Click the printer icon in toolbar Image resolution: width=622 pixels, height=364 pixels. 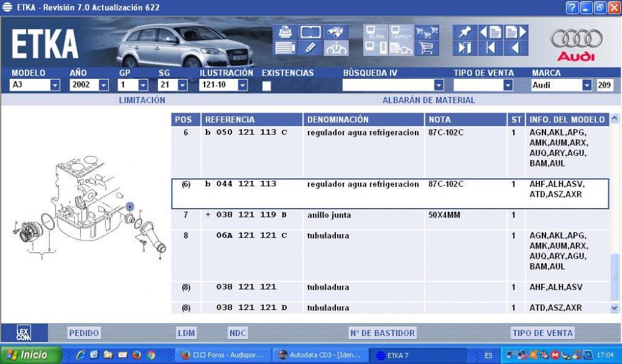(x=285, y=32)
